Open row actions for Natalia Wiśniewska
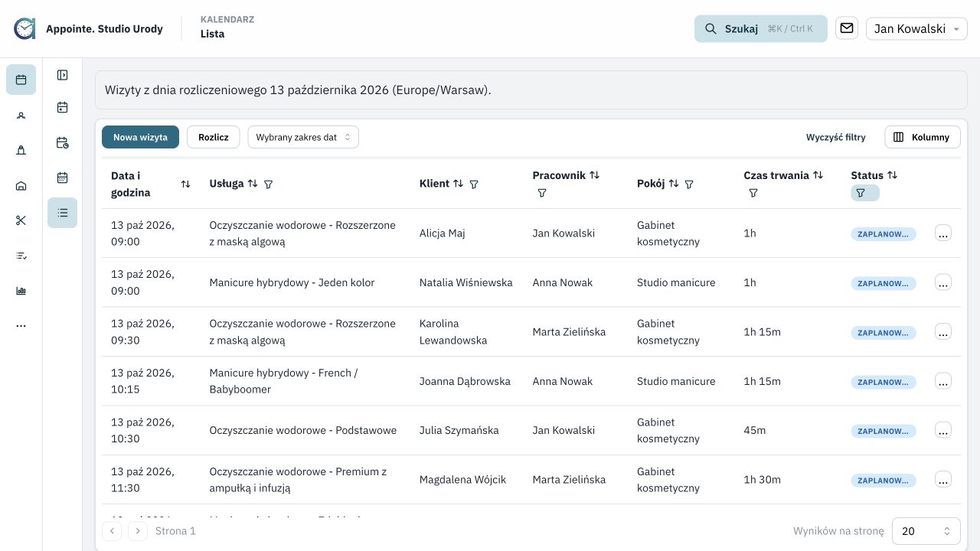This screenshot has width=980, height=551. tap(943, 282)
